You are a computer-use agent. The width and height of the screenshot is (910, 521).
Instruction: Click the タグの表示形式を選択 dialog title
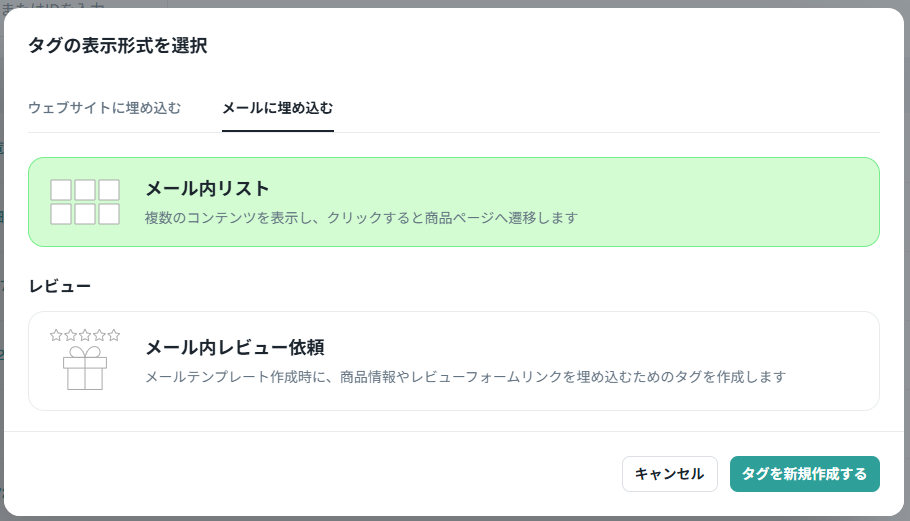[x=118, y=45]
